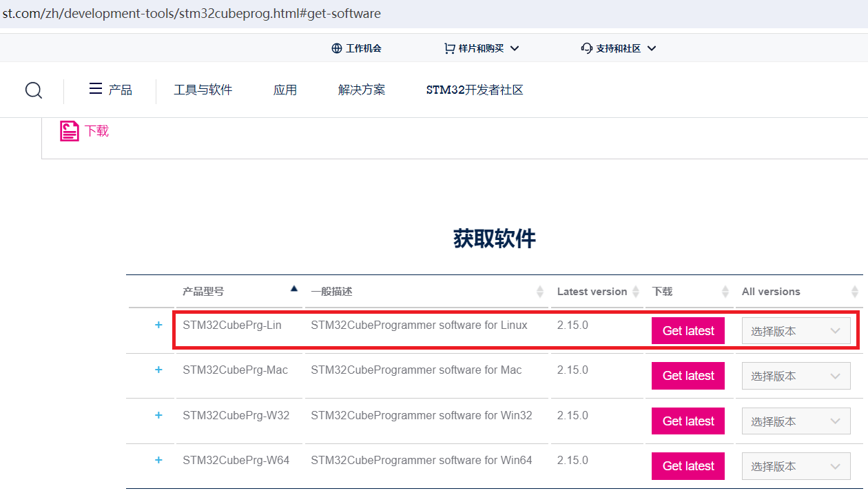Open the 工作机会 link

pos(364,48)
